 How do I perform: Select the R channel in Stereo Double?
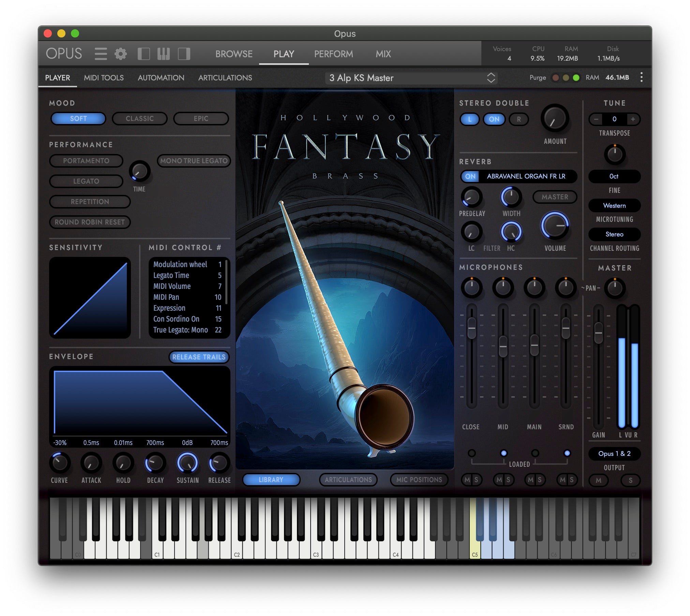(518, 119)
